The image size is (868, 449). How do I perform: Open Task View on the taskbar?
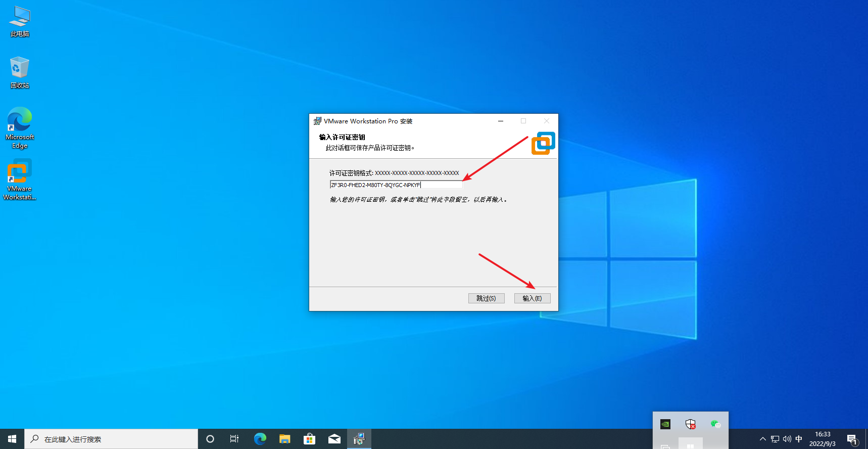(234, 439)
